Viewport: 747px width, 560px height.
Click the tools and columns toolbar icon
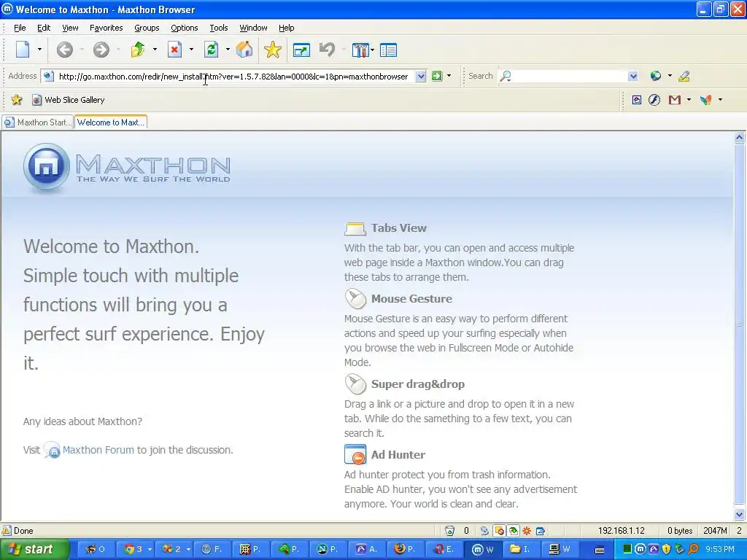[360, 50]
